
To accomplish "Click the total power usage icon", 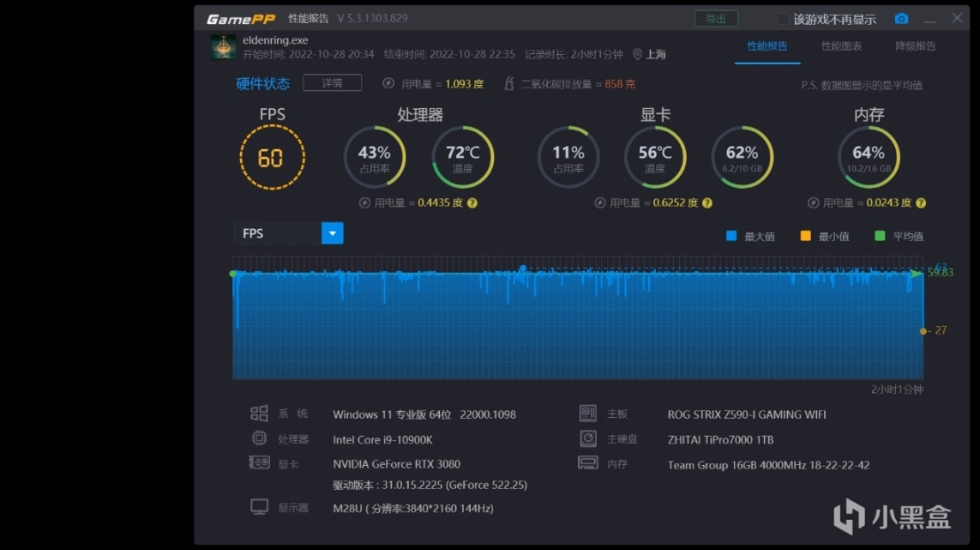I will 388,83.
